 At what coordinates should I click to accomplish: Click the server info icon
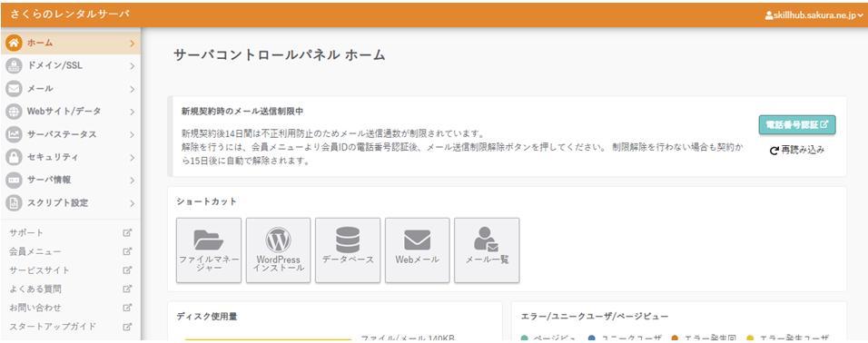coord(14,180)
